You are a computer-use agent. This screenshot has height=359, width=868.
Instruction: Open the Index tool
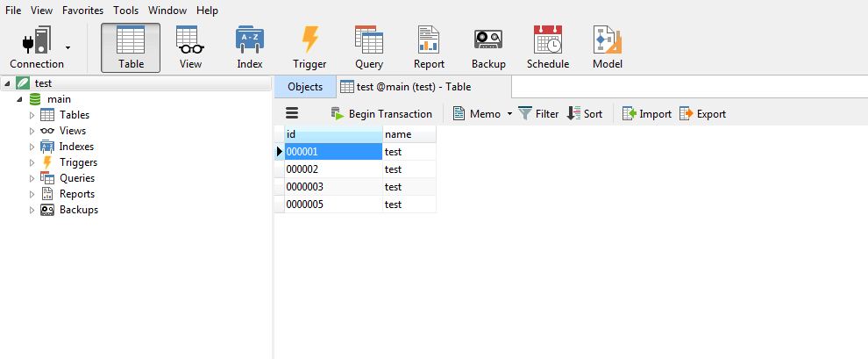click(x=250, y=40)
